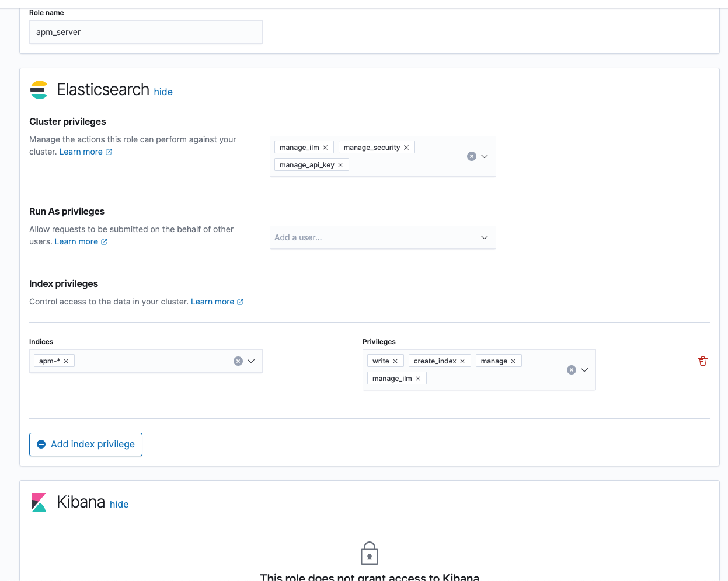Expand the cluster privileges dropdown
This screenshot has width=728, height=581.
pyautogui.click(x=485, y=156)
